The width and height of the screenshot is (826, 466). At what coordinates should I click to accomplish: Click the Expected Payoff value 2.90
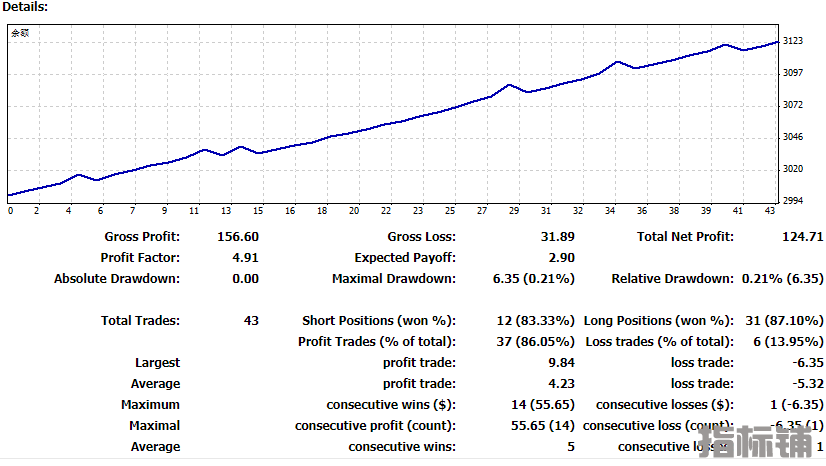(562, 258)
